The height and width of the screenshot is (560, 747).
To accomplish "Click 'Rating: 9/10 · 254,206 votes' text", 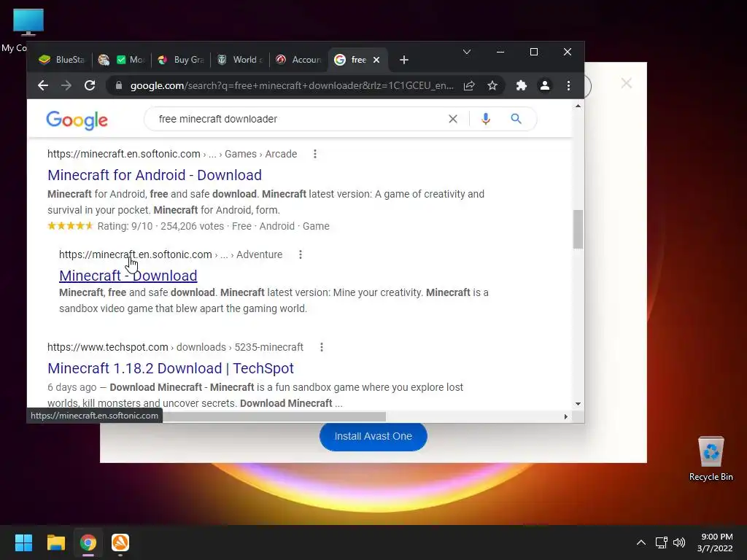I will (x=160, y=226).
